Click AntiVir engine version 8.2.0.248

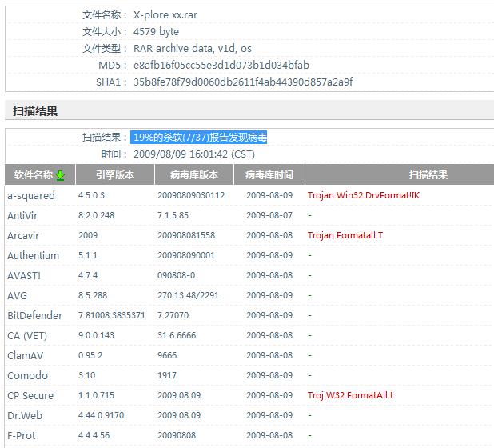coord(96,215)
